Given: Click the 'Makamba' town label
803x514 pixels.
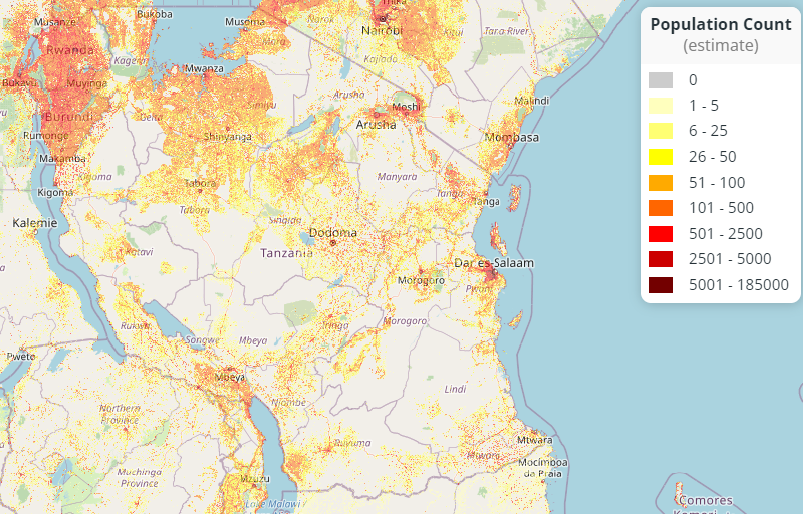Looking at the screenshot, I should point(62,159).
